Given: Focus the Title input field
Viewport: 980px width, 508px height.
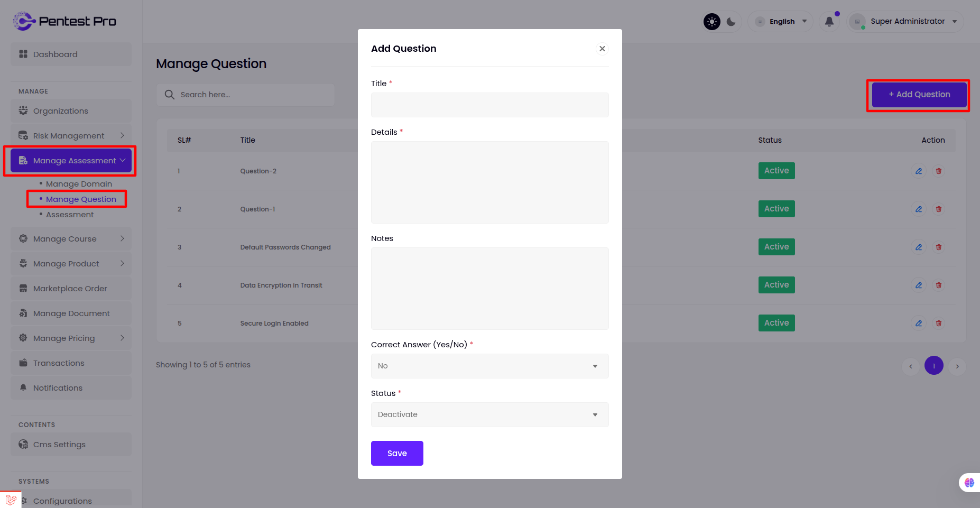Looking at the screenshot, I should point(489,105).
